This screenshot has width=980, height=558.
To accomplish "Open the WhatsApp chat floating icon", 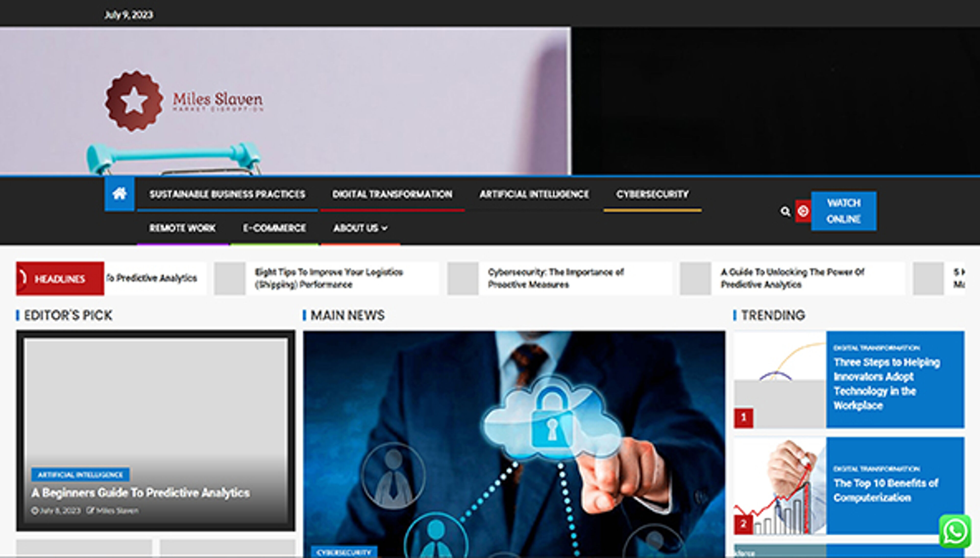I will coord(955,531).
